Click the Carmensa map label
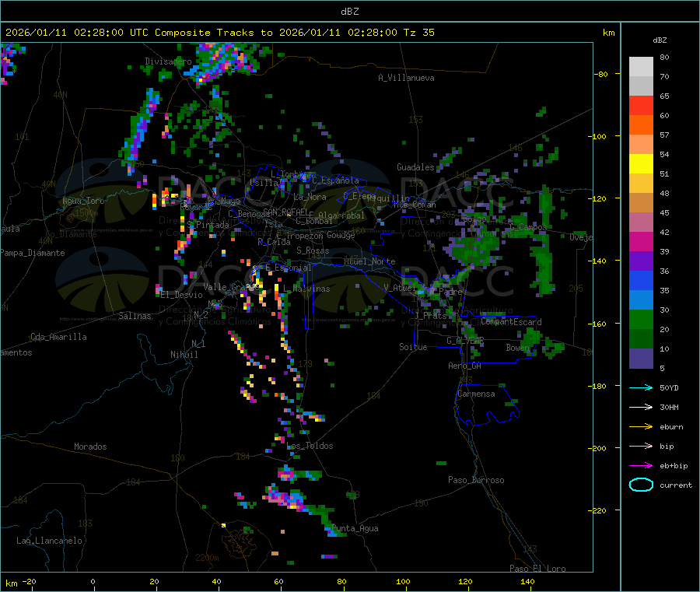 coord(476,394)
